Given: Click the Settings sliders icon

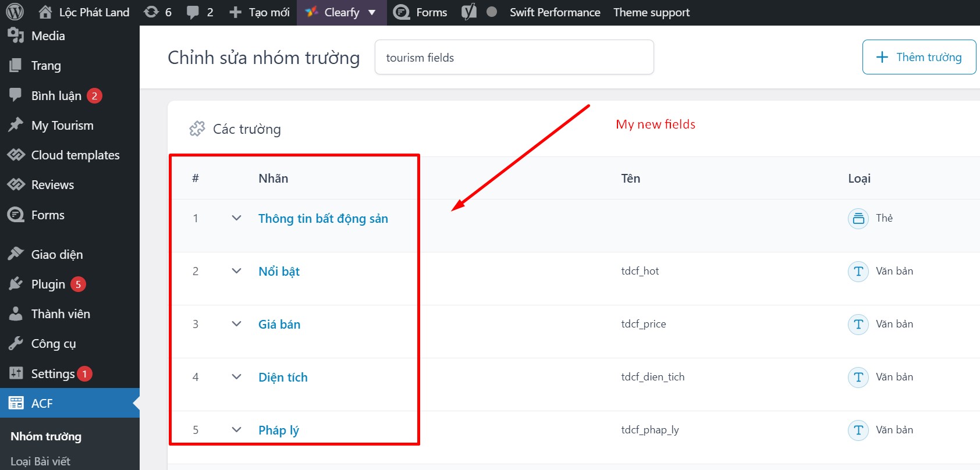Looking at the screenshot, I should (16, 373).
